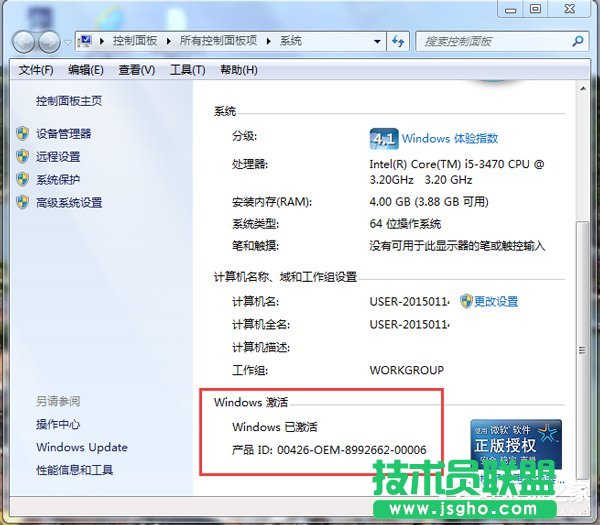The width and height of the screenshot is (600, 525).
Task: Open Windows 体验指数 link
Action: [x=450, y=138]
